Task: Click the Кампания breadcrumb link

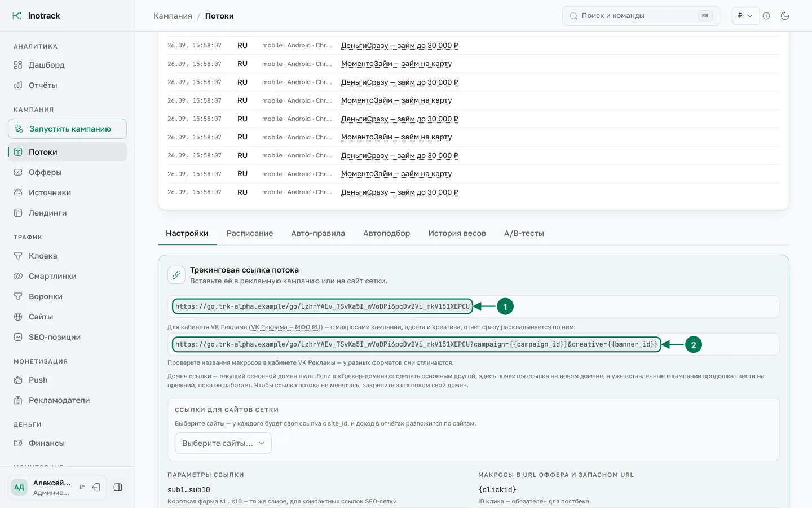Action: point(173,16)
